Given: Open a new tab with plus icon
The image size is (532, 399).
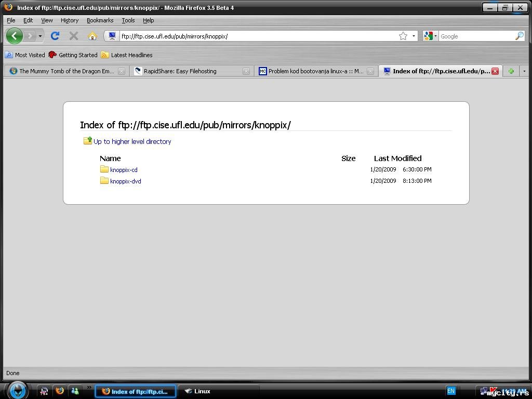Looking at the screenshot, I should point(511,71).
